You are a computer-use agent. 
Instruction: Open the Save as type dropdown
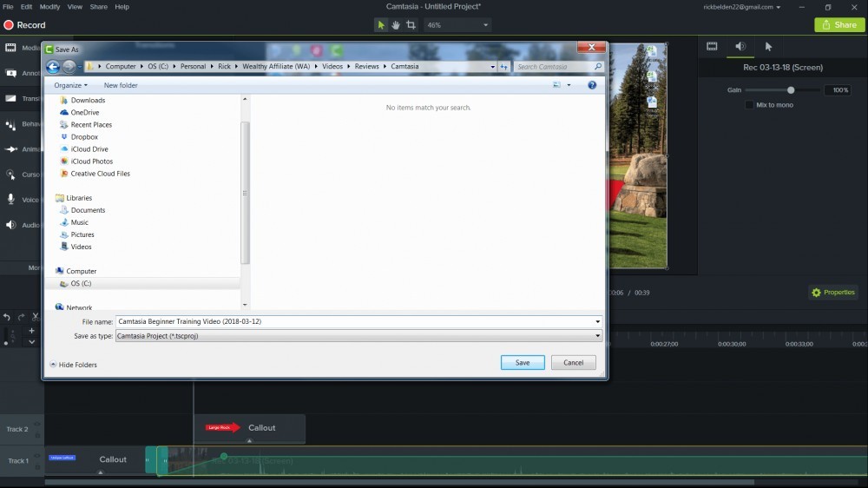coord(358,336)
